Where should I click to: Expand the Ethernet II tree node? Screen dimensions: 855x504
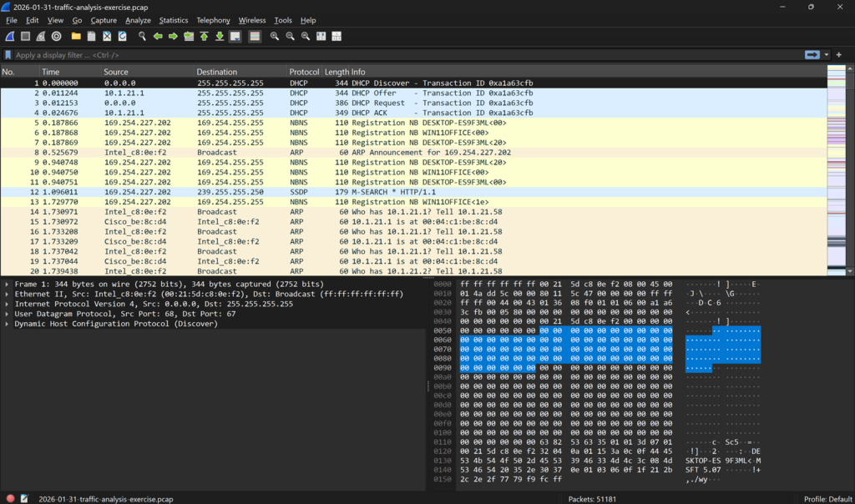[x=8, y=295]
